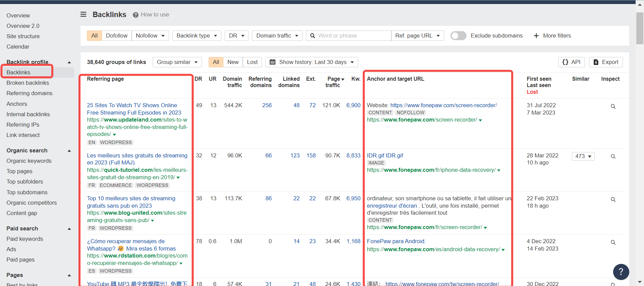Click linked domains count 123
Screen dimensions: 644x286
click(x=295, y=155)
